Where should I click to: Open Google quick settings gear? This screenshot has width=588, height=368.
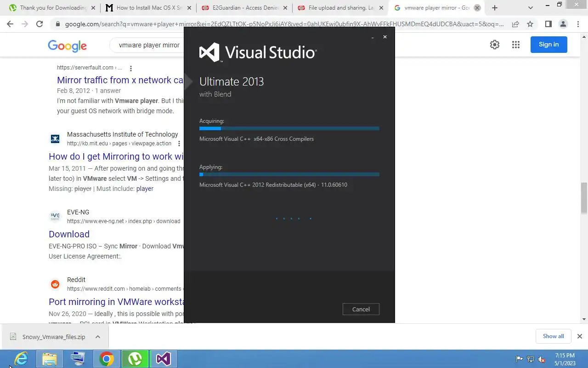495,45
